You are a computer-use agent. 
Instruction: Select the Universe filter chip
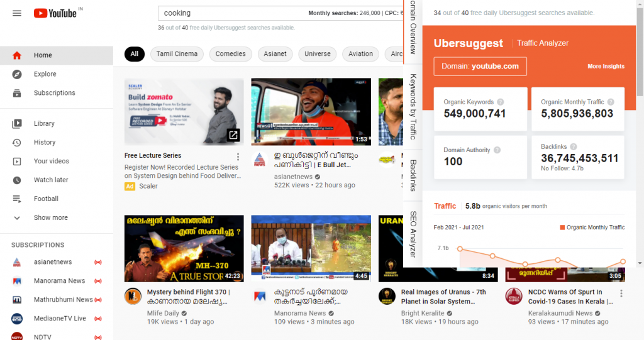click(x=317, y=54)
